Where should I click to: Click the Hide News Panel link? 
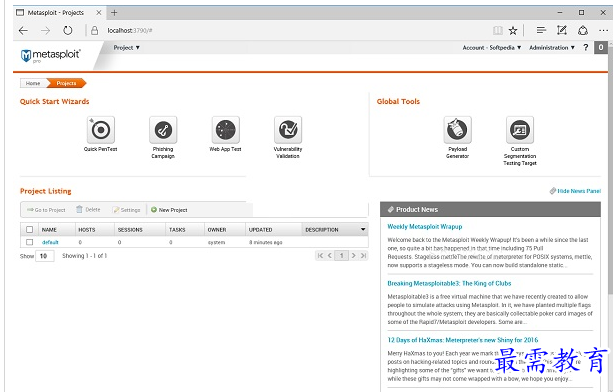point(576,191)
